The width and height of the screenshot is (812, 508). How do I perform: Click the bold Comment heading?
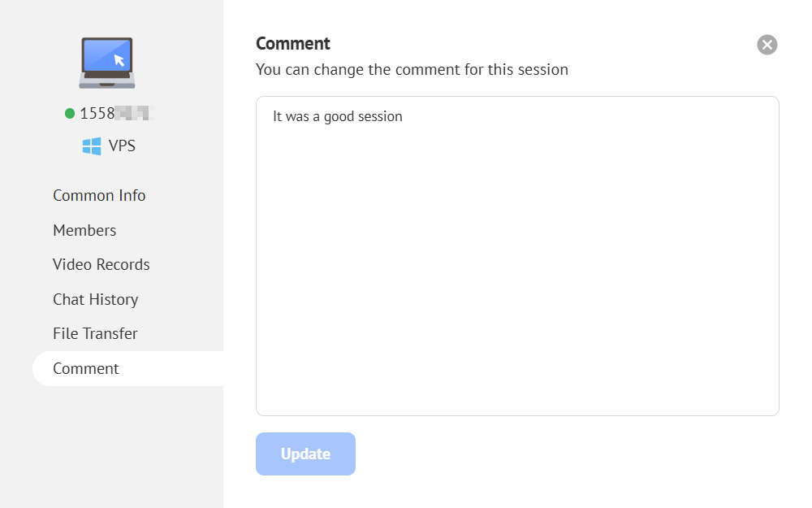[293, 44]
